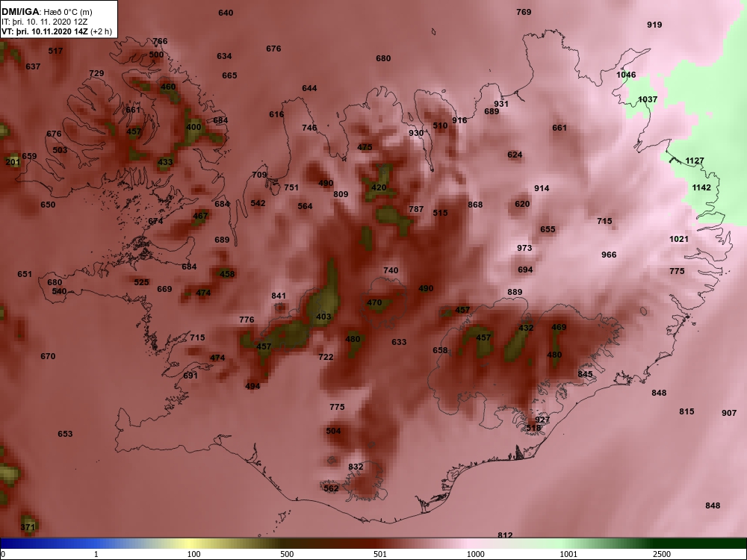Click the 1021 height label

click(x=679, y=239)
